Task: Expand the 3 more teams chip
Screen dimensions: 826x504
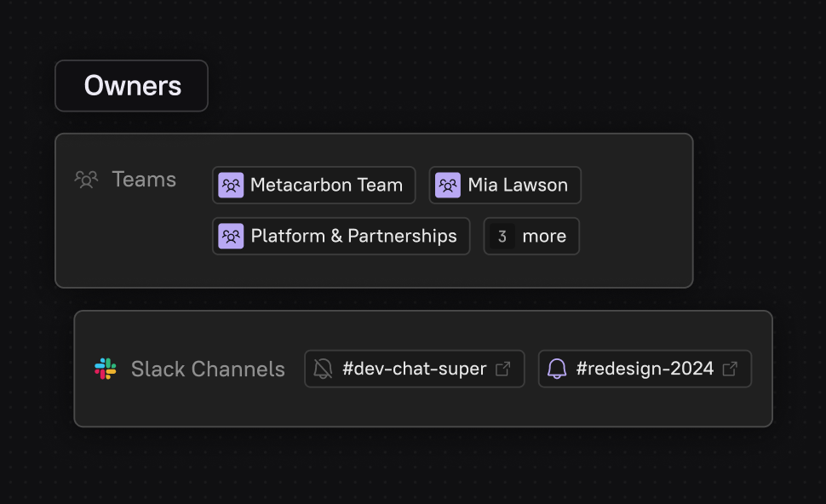Action: point(531,237)
